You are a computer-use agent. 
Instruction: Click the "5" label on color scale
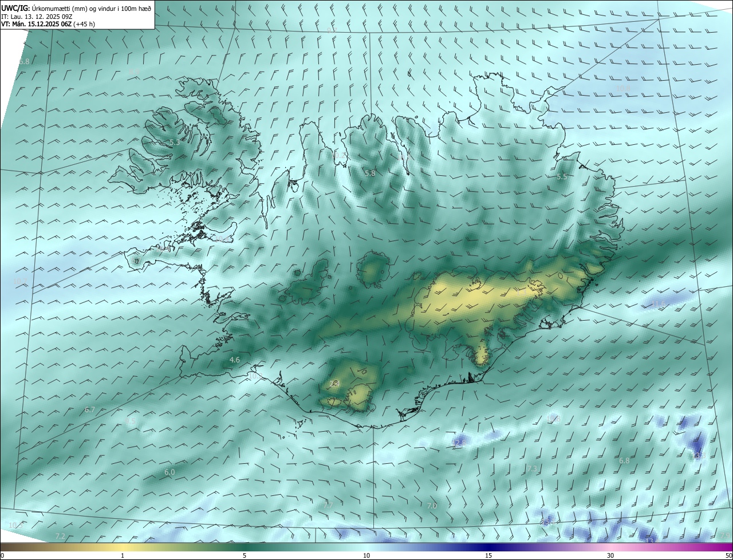245,555
